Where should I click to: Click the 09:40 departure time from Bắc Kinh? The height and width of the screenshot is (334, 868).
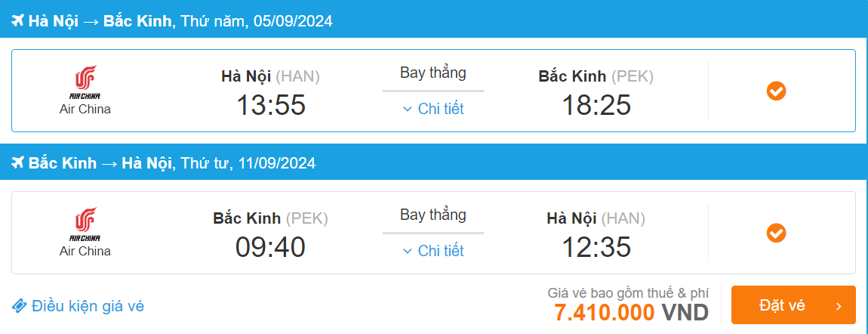(x=270, y=247)
